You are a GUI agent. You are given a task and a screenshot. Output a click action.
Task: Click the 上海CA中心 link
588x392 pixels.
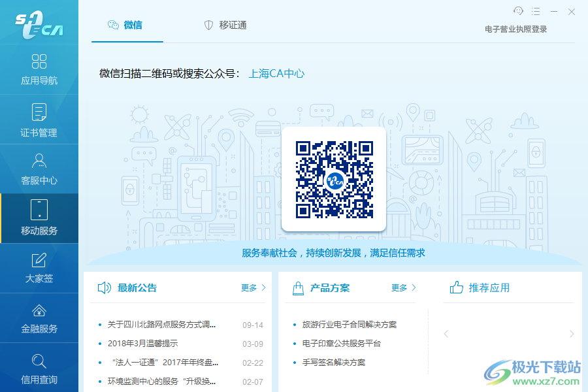277,74
